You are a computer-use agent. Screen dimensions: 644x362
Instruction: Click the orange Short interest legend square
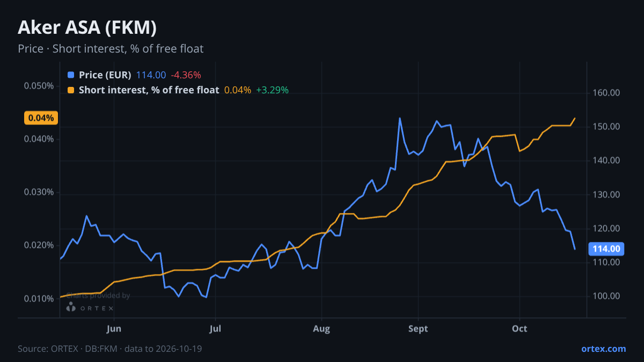click(x=71, y=90)
